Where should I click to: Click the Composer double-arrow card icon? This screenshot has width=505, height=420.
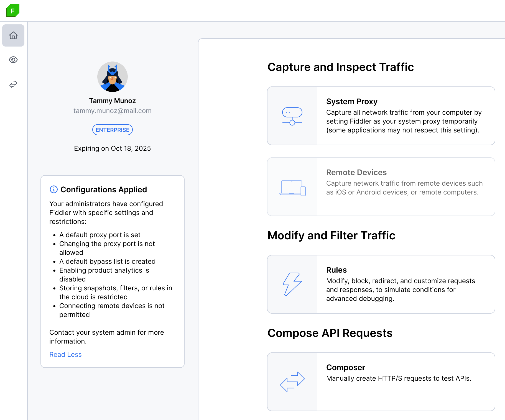[x=292, y=382]
